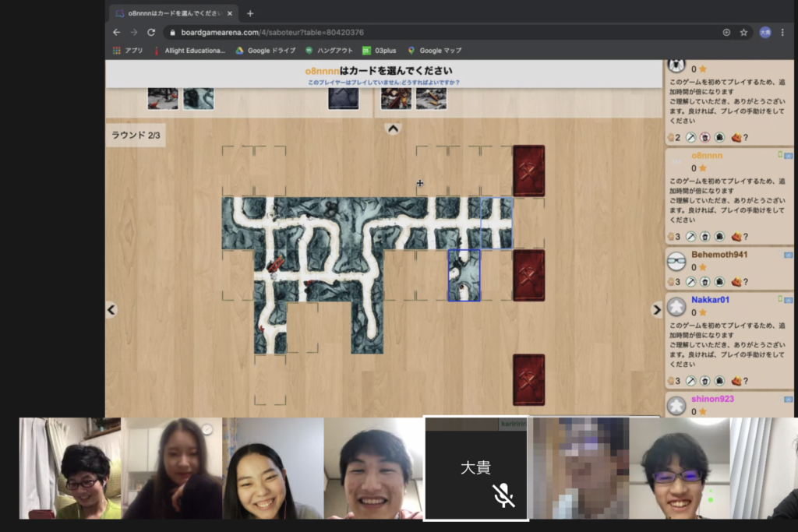Select the dark blank card in the hand row
This screenshot has height=532, width=798.
tap(344, 98)
